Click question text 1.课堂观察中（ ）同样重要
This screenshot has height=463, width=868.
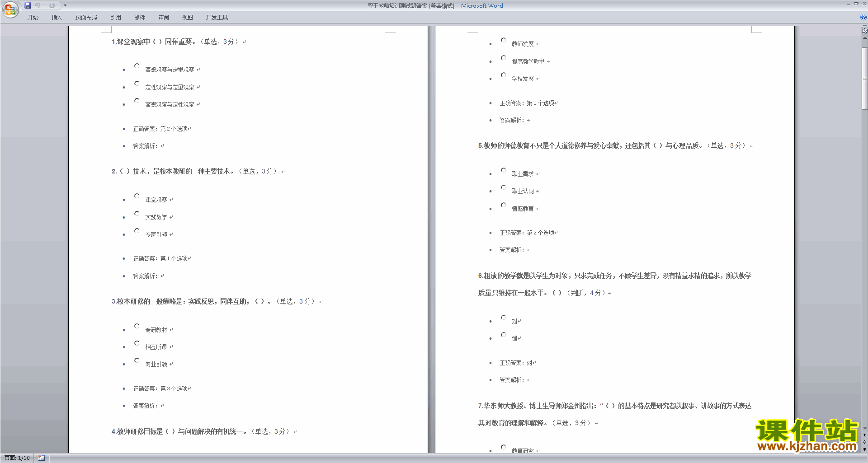pyautogui.click(x=154, y=42)
